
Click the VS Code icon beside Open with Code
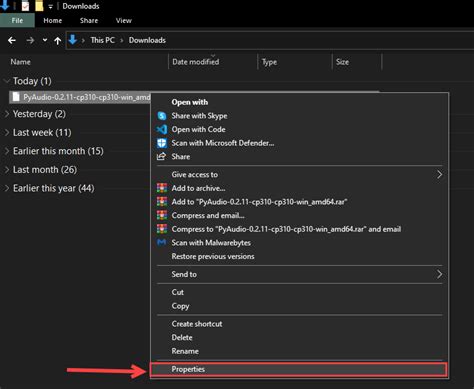162,129
